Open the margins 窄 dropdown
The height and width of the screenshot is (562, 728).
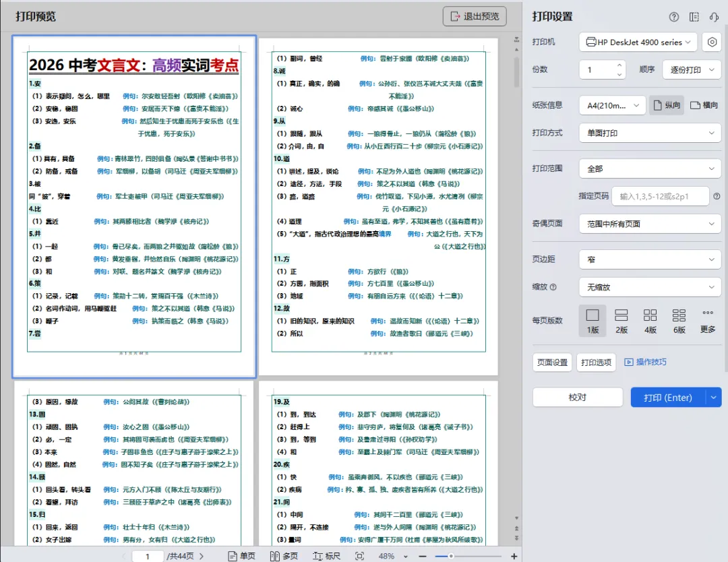coord(650,259)
